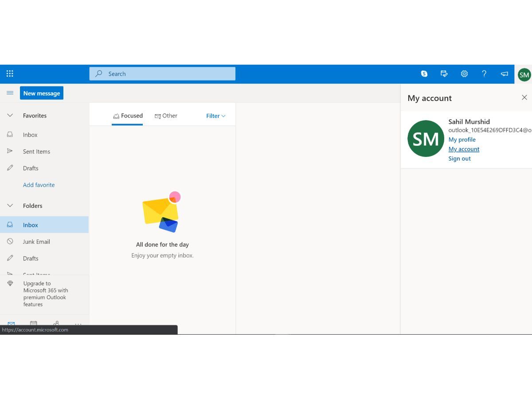Click the Help question mark icon
This screenshot has height=399, width=532.
pyautogui.click(x=484, y=74)
